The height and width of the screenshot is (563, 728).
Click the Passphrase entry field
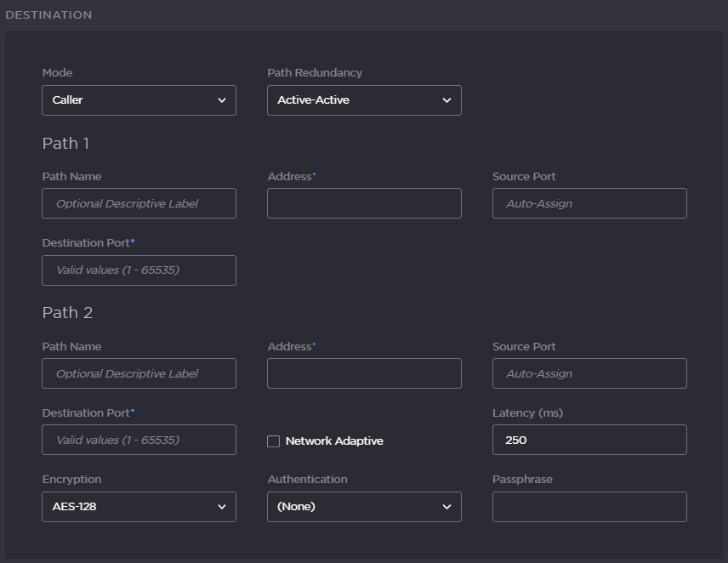[x=589, y=506]
